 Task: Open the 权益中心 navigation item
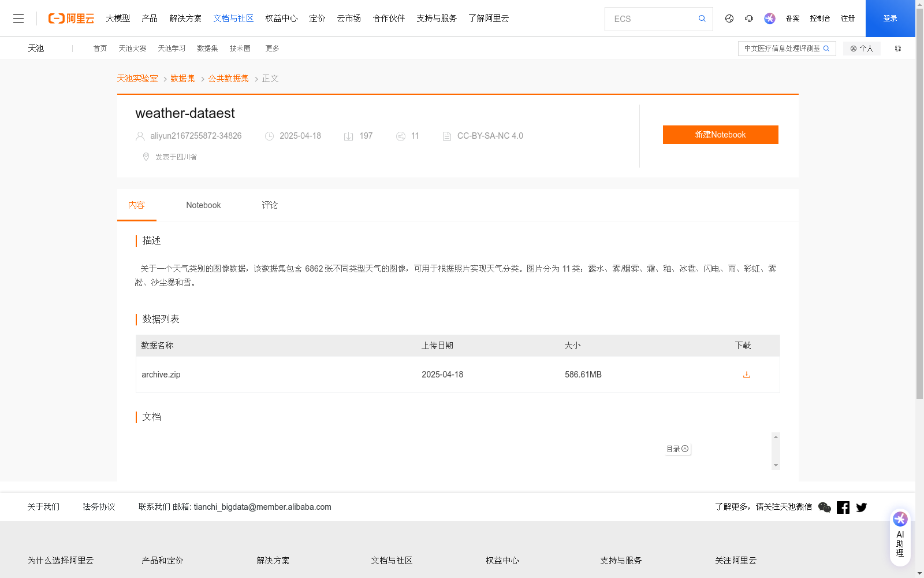[x=281, y=18]
